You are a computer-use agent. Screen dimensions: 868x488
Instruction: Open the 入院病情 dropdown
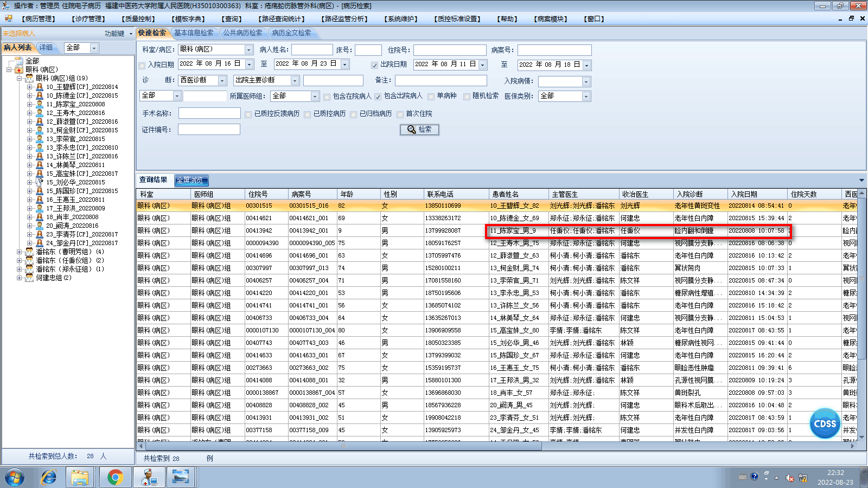(586, 82)
